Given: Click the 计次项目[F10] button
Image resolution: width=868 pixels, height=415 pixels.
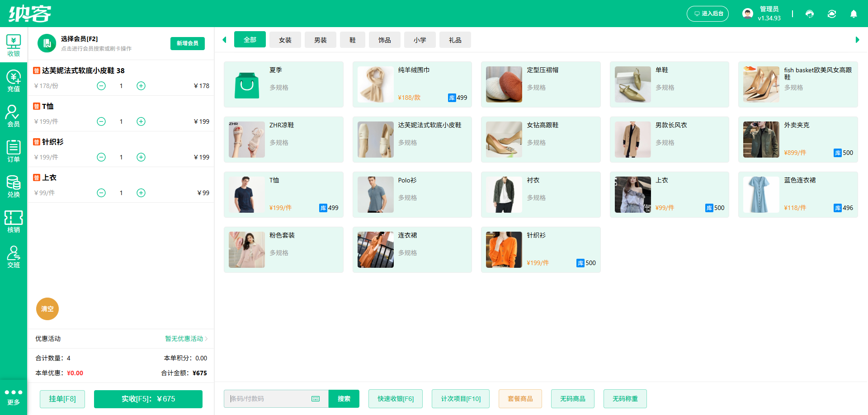Looking at the screenshot, I should click(x=461, y=399).
